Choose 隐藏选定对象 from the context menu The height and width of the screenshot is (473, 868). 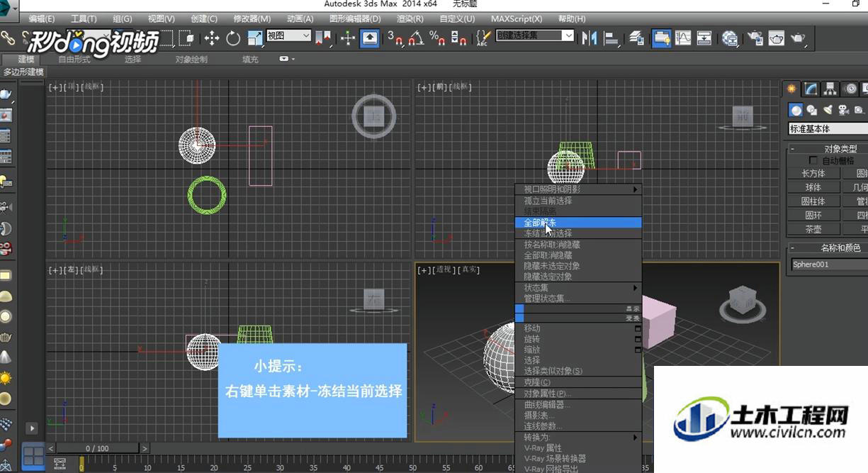pyautogui.click(x=578, y=277)
